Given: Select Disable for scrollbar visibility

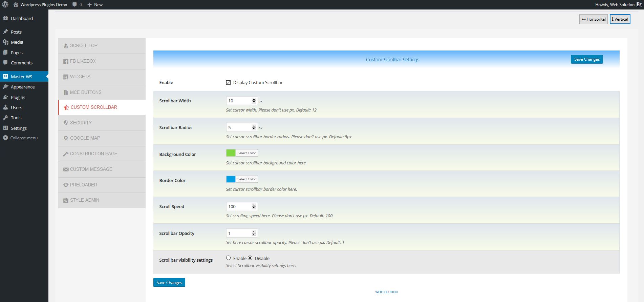Looking at the screenshot, I should tap(250, 258).
